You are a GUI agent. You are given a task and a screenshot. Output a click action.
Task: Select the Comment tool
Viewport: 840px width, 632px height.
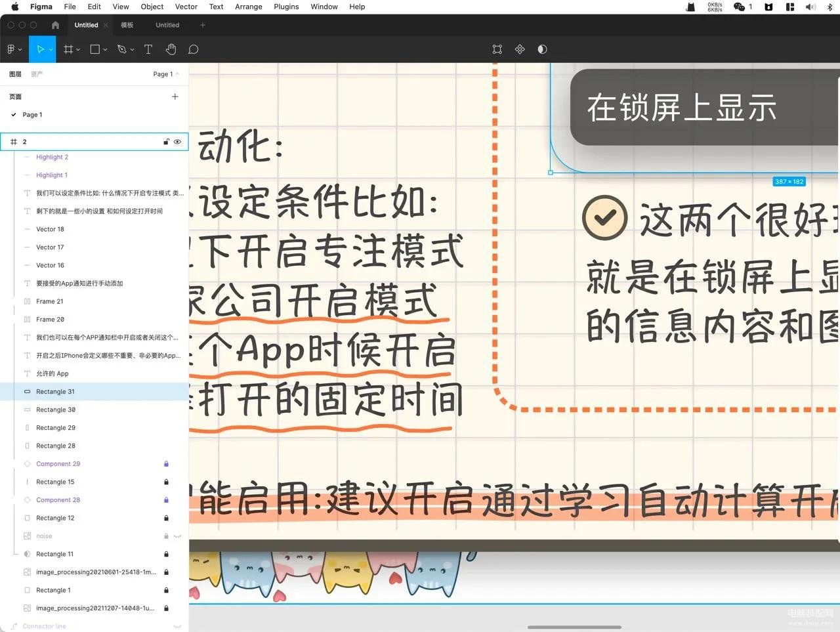pyautogui.click(x=193, y=49)
